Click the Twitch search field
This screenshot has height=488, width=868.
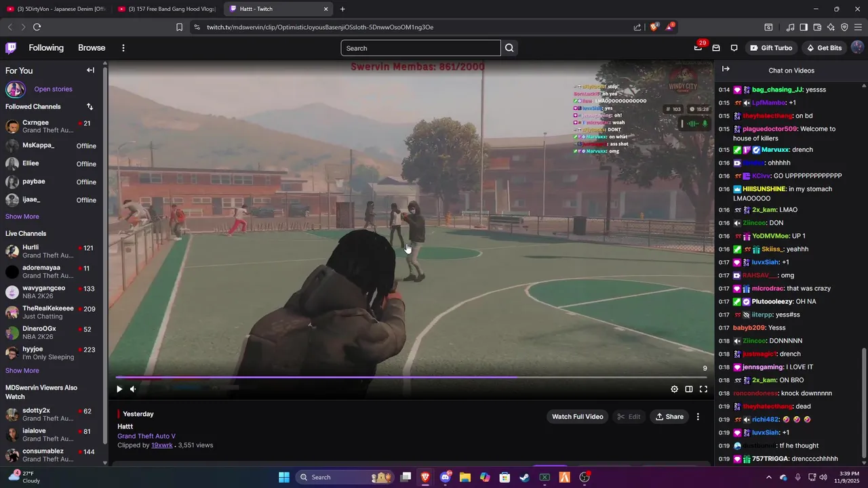(x=420, y=48)
